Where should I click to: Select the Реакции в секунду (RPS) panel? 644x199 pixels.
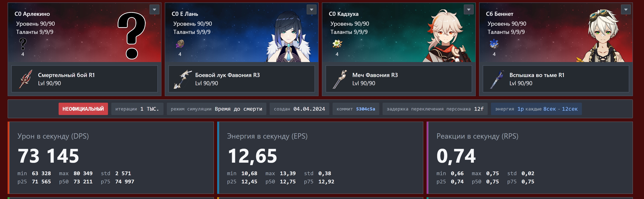click(530, 158)
